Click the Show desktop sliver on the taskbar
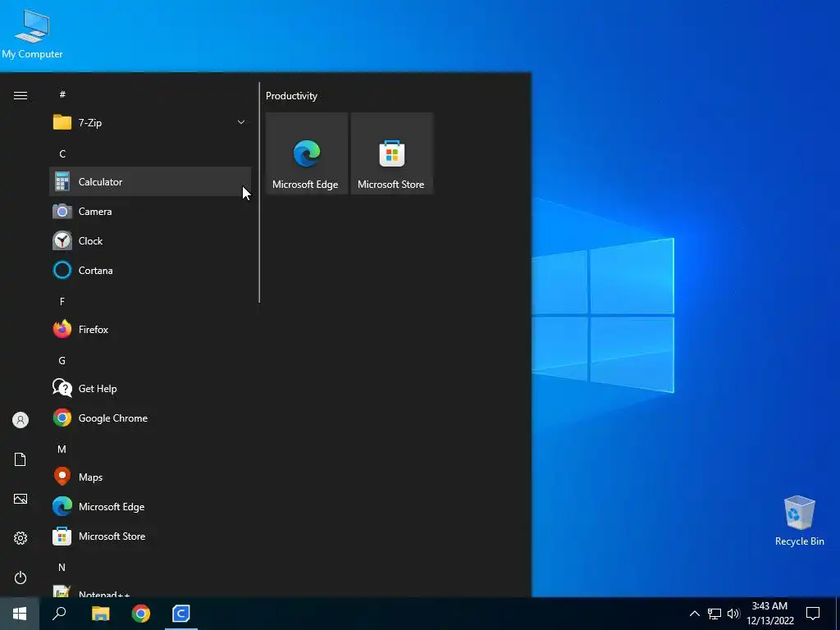 click(x=838, y=614)
